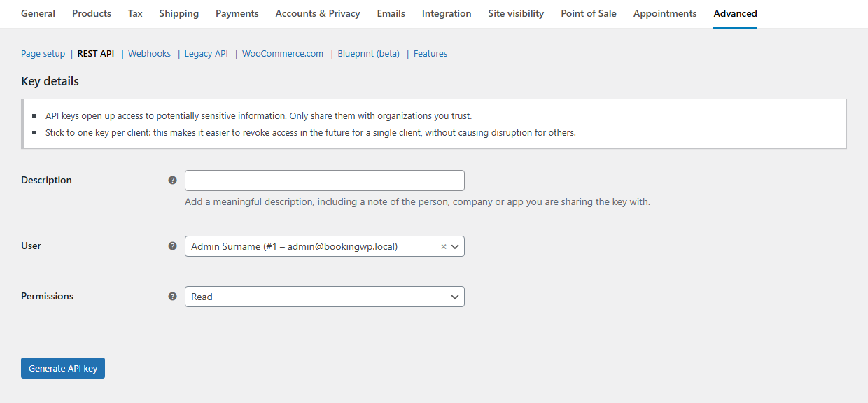Open the Legacy API settings
Screen dimensions: 868x403
[x=206, y=53]
